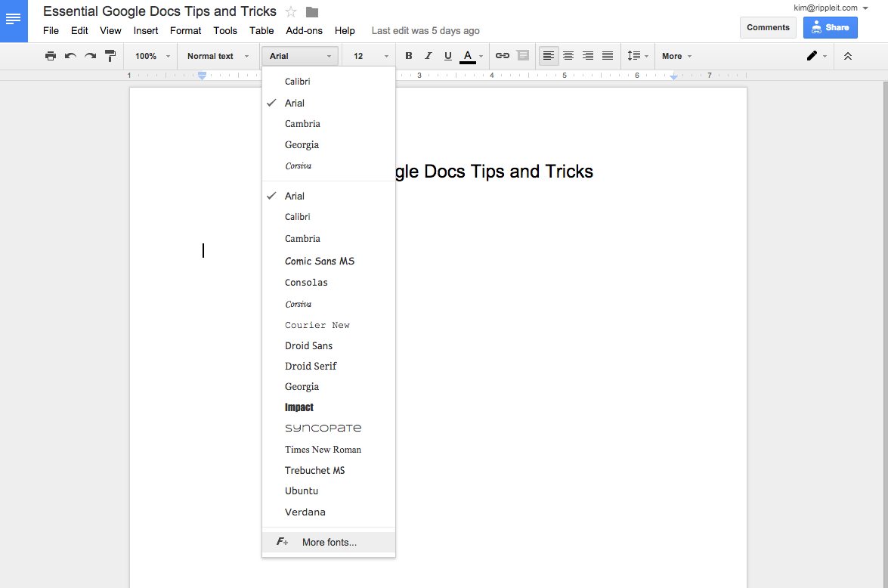Undo the last action
This screenshot has width=888, height=588.
coord(70,56)
